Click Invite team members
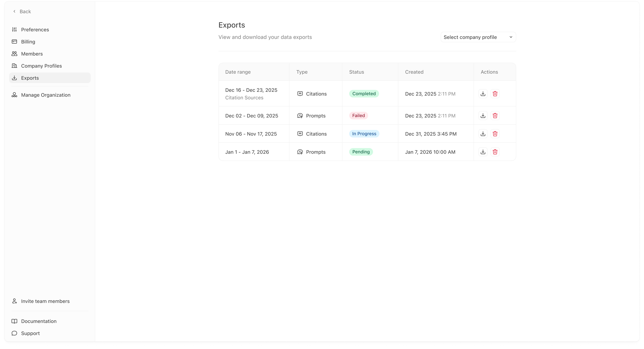Viewport: 644px width, 349px height. 45,301
